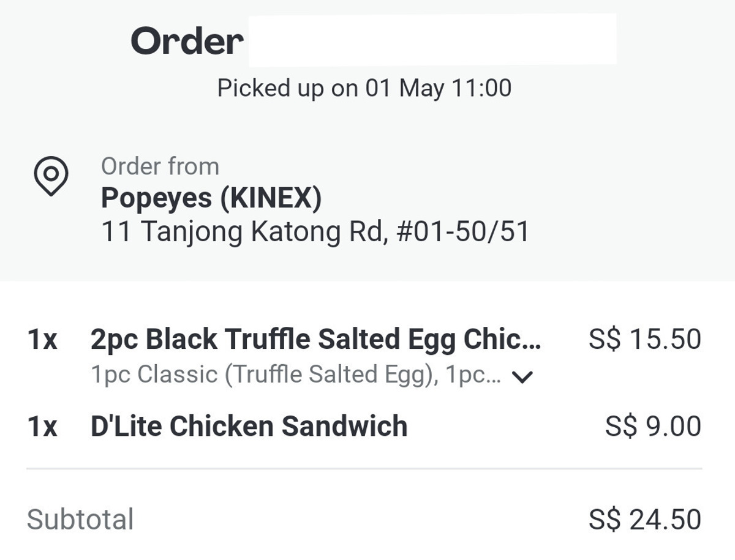The height and width of the screenshot is (560, 735).
Task: Tap the 11:00 pickup time
Action: click(481, 88)
